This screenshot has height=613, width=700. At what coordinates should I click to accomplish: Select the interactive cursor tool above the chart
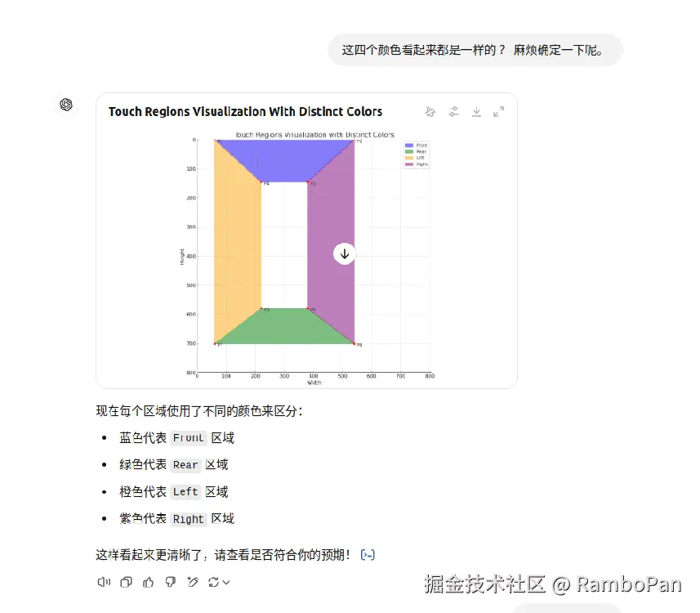click(430, 112)
